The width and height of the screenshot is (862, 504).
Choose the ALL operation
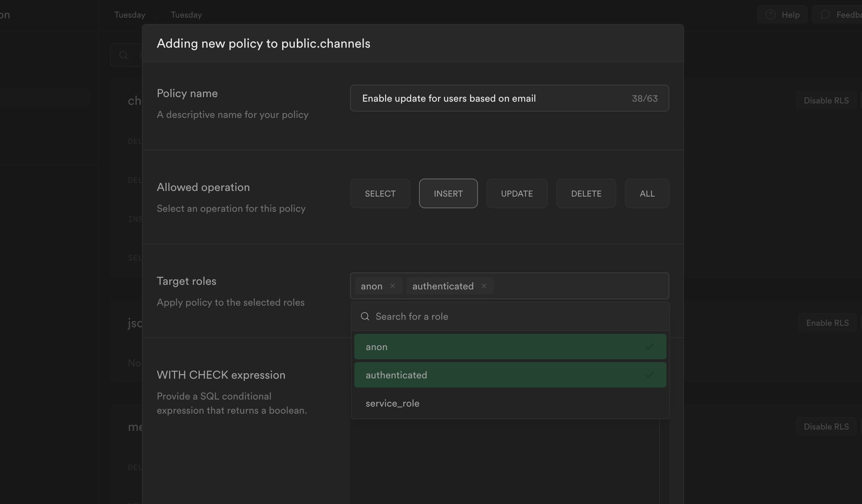[647, 193]
